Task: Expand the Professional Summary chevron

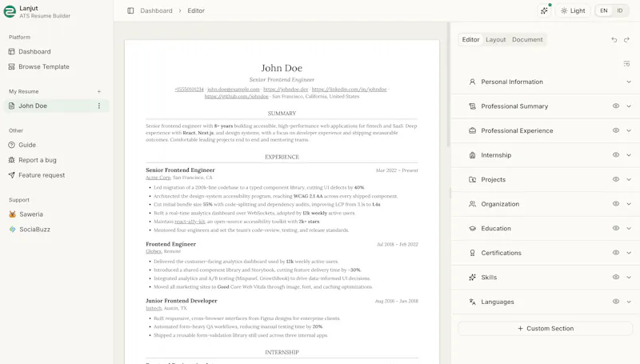Action: [x=629, y=106]
